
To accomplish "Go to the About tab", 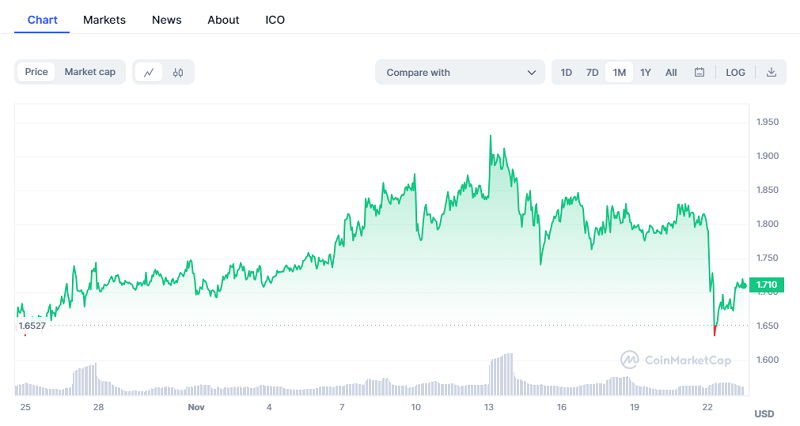I will 223,20.
